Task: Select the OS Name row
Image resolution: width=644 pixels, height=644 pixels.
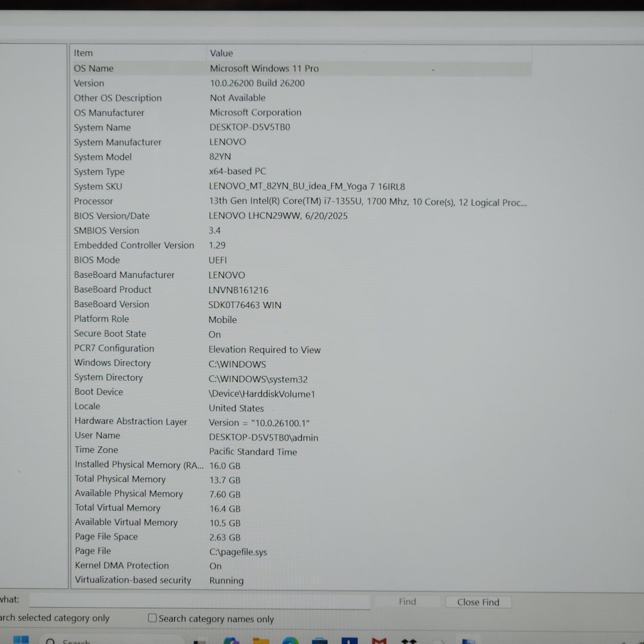Action: 94,69
